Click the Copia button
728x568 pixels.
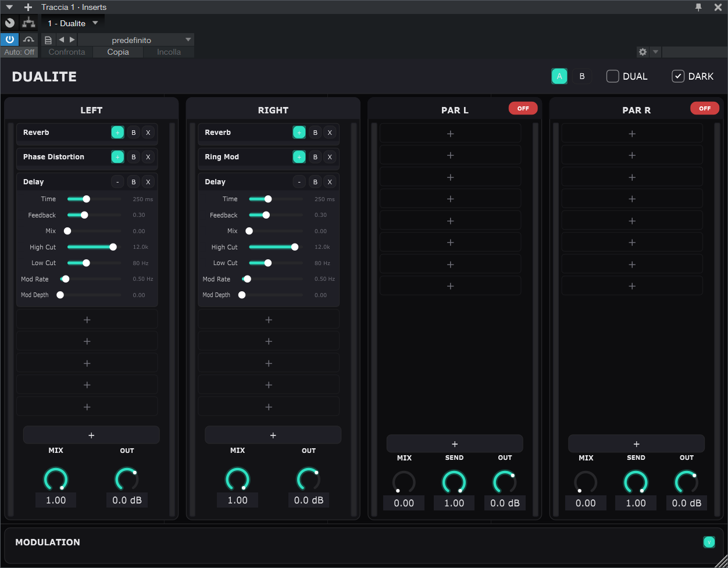117,52
